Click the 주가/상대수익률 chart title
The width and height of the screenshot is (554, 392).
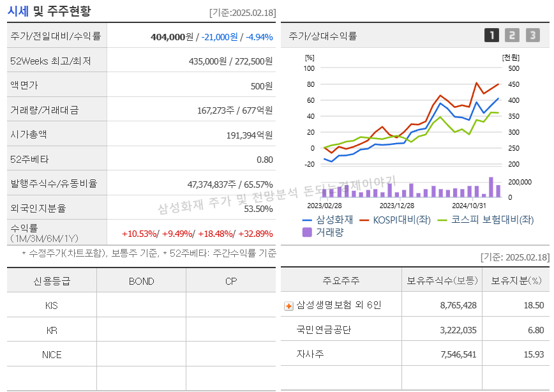(x=322, y=35)
